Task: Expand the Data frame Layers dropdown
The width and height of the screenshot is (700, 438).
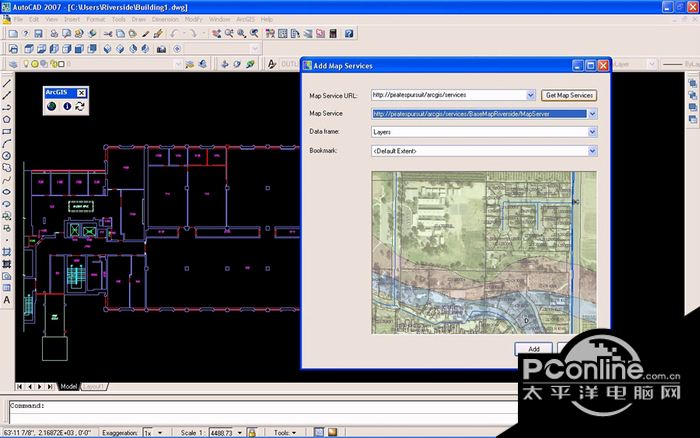Action: [592, 132]
